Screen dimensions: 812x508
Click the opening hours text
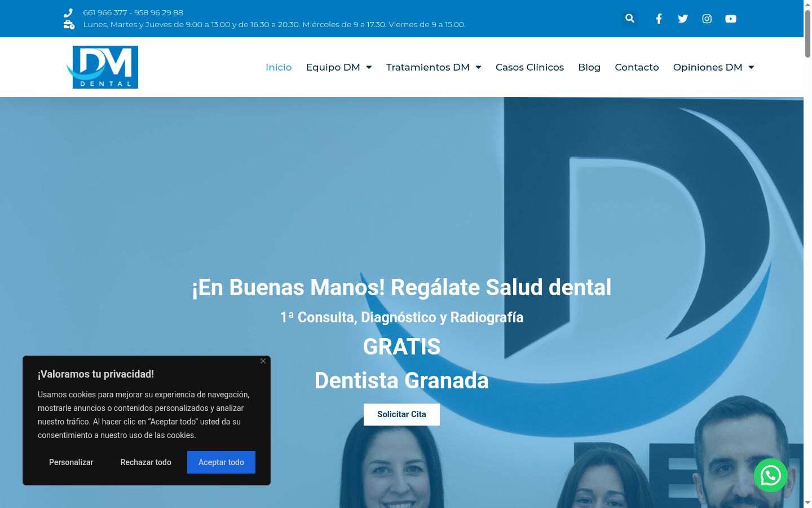click(x=274, y=24)
